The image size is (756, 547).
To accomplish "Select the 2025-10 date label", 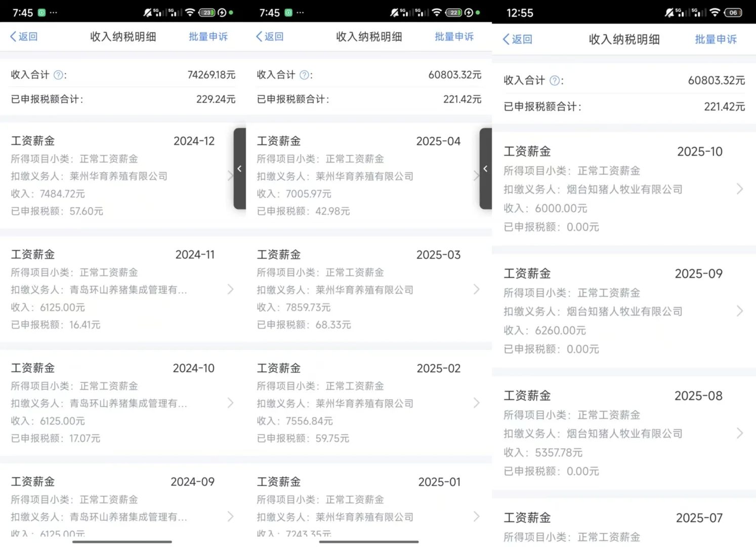I will click(700, 151).
